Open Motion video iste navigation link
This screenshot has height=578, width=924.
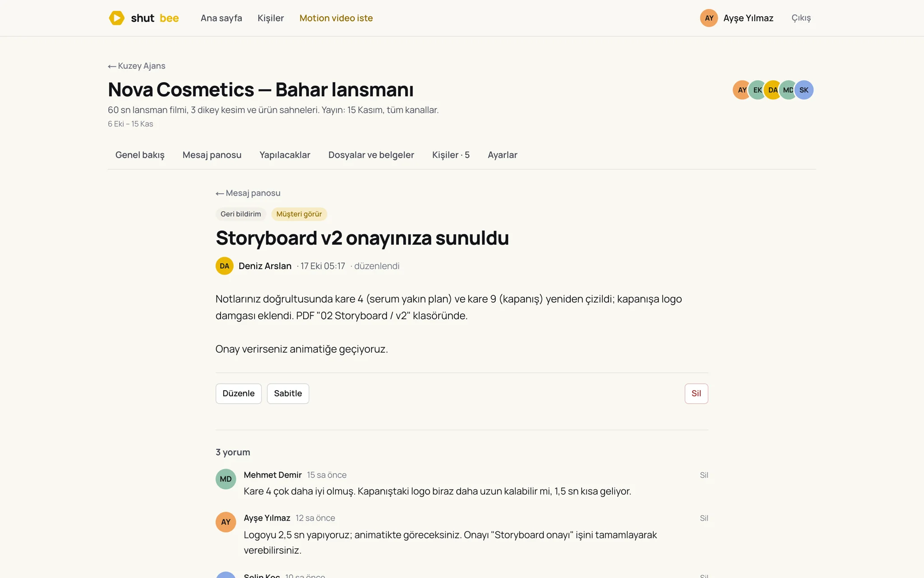[336, 18]
